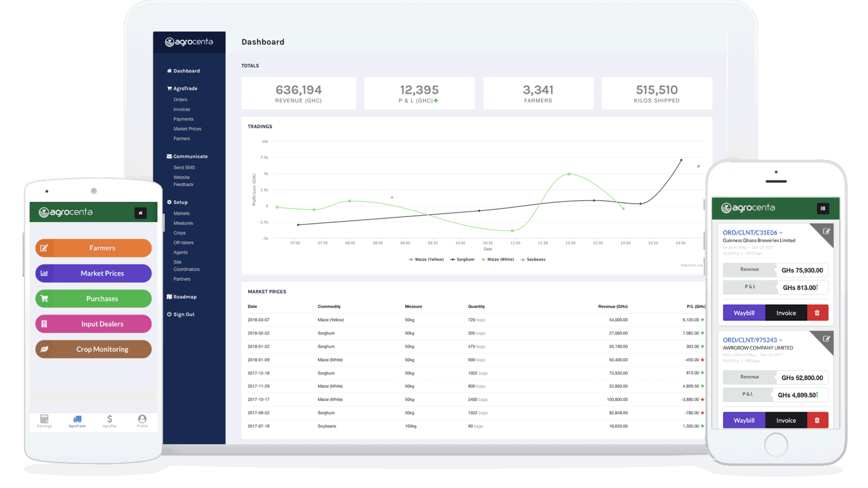Toggle Maize (Yellow) series in chart legend
The height and width of the screenshot is (488, 868).
[426, 260]
